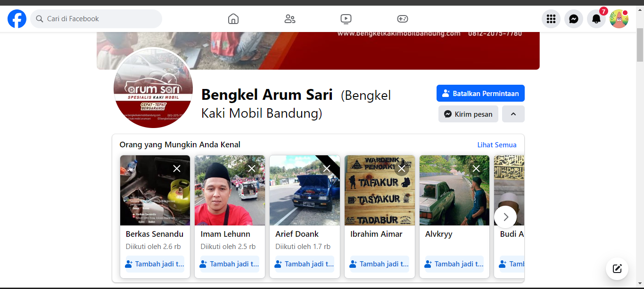Click the Diikuti oleh 2.6 rb text

point(153,247)
